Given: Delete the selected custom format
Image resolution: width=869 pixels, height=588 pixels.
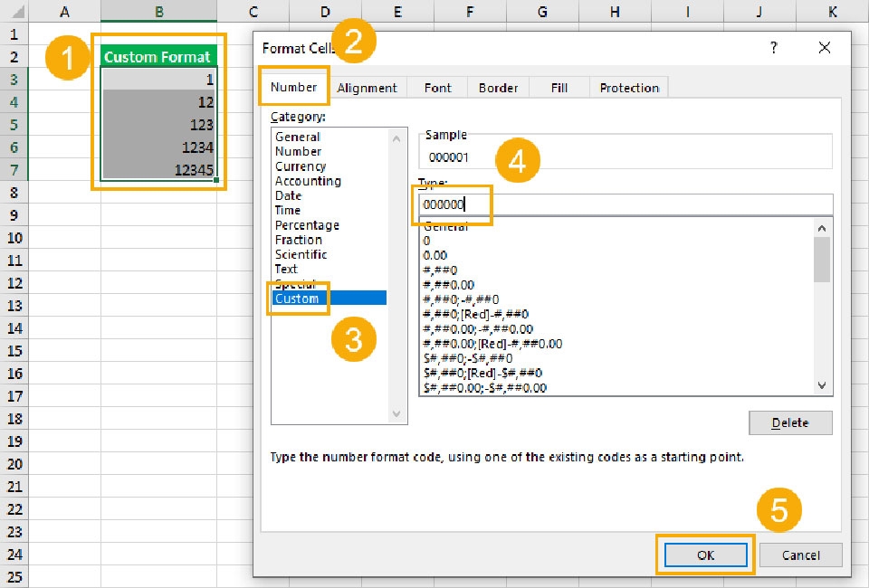Looking at the screenshot, I should 790,422.
